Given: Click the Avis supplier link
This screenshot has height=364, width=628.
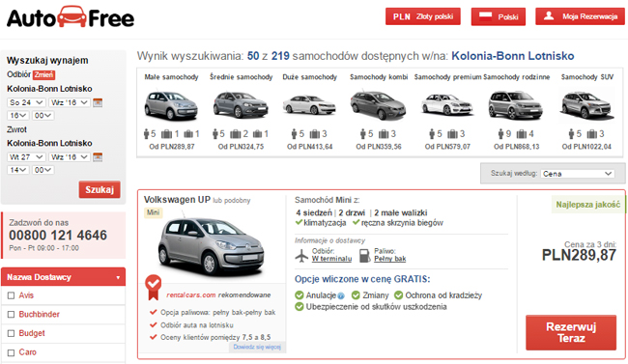Looking at the screenshot, I should [26, 295].
